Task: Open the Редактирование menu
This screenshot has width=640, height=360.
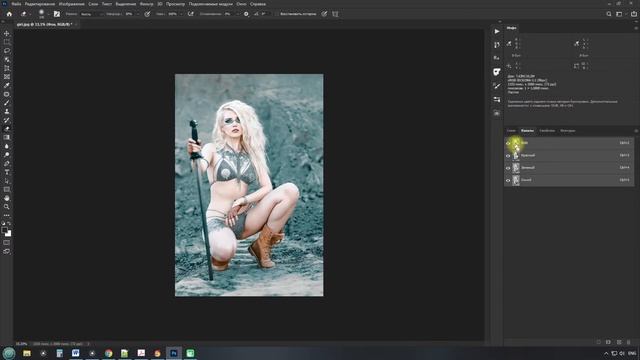Action: click(x=40, y=4)
